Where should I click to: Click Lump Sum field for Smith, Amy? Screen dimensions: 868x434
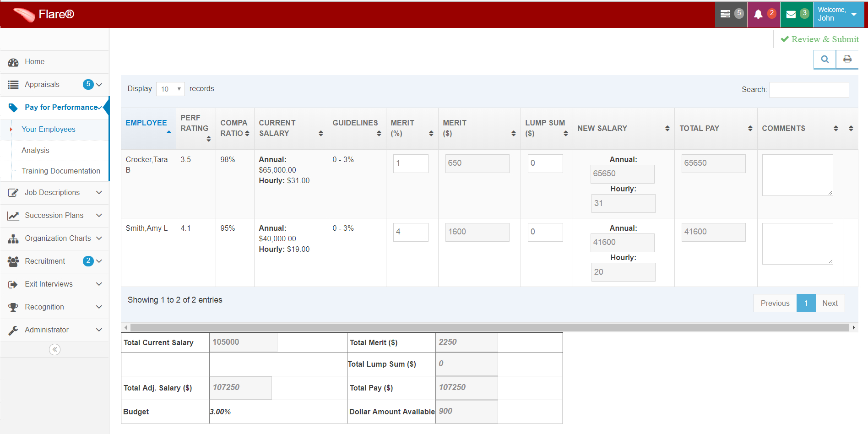coord(545,232)
